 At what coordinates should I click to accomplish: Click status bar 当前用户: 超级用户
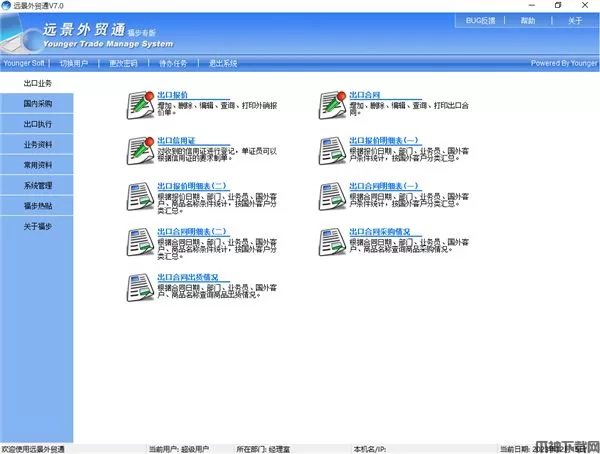click(179, 449)
